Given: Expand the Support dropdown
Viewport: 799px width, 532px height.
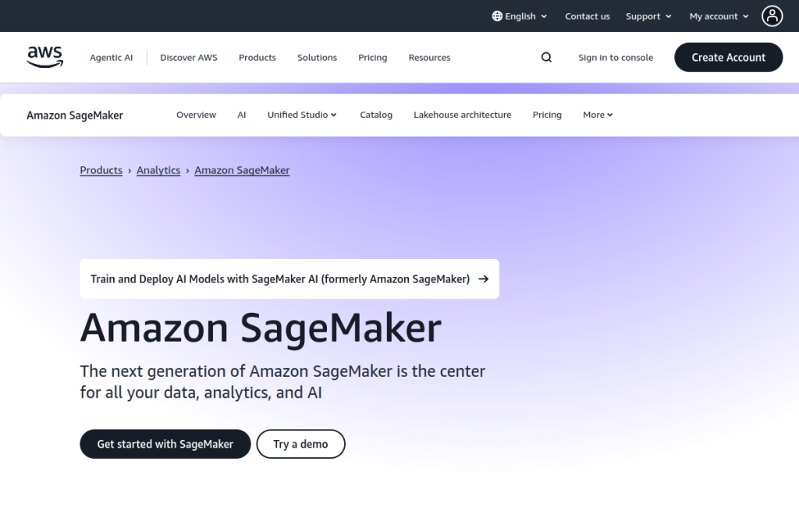Looking at the screenshot, I should click(648, 16).
